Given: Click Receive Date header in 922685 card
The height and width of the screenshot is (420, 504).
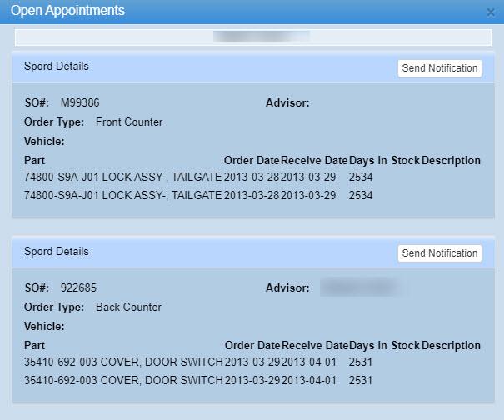Looking at the screenshot, I should (x=314, y=345).
